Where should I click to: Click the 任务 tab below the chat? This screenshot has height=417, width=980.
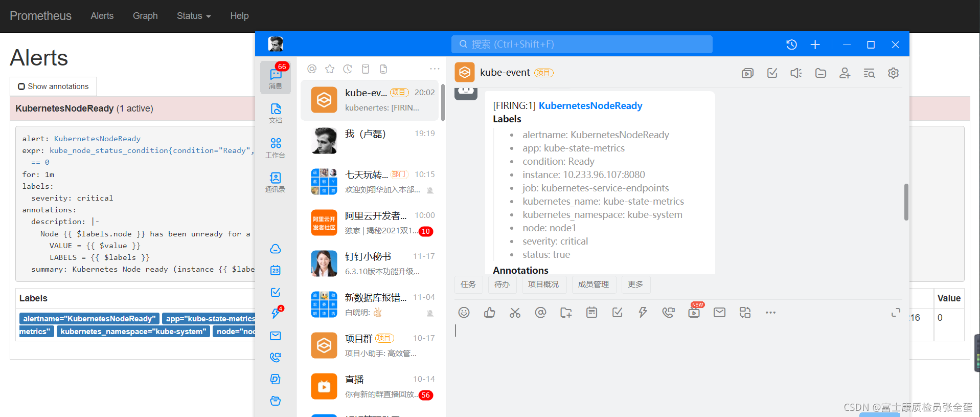click(468, 284)
